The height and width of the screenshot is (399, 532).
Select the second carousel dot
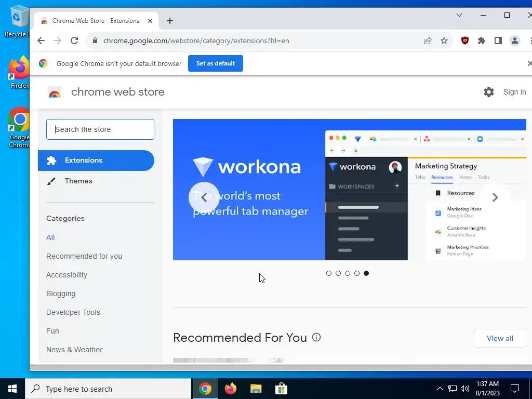338,273
